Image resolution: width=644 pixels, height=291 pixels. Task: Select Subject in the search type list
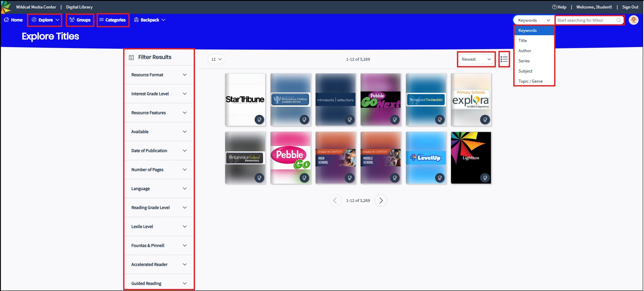point(534,71)
